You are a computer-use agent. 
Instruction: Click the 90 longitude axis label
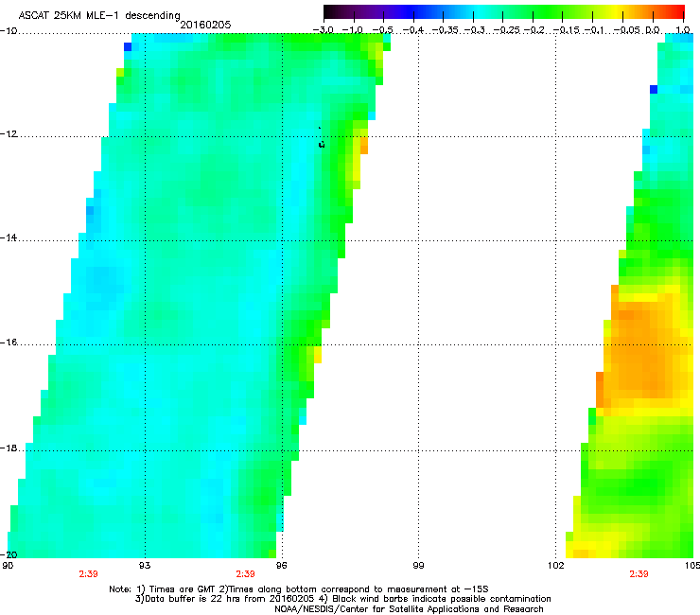coord(8,566)
